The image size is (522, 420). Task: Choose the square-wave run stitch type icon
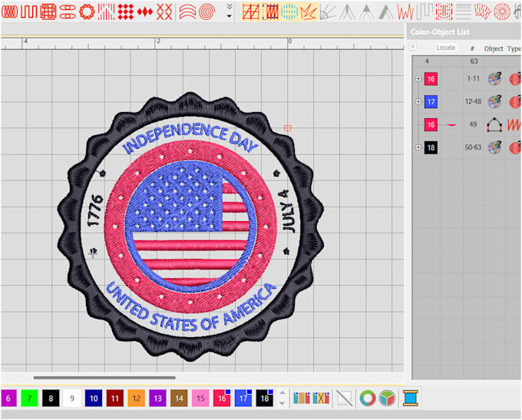29,12
